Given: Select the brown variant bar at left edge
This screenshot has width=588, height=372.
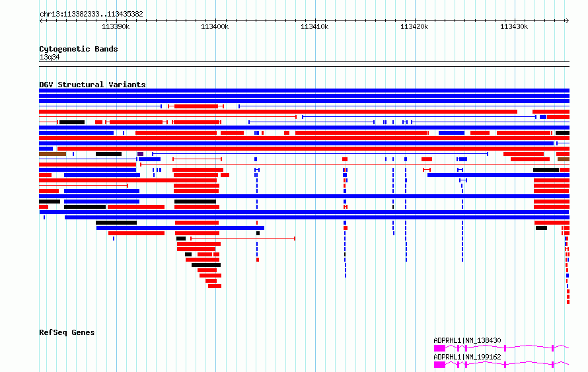Looking at the screenshot, I should 52,154.
